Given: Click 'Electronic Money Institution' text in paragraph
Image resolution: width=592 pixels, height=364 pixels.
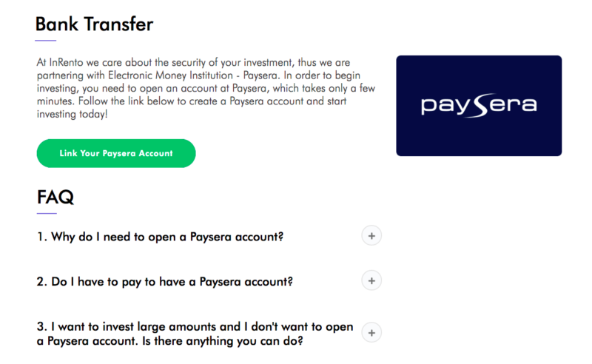Looking at the screenshot, I should (170, 75).
